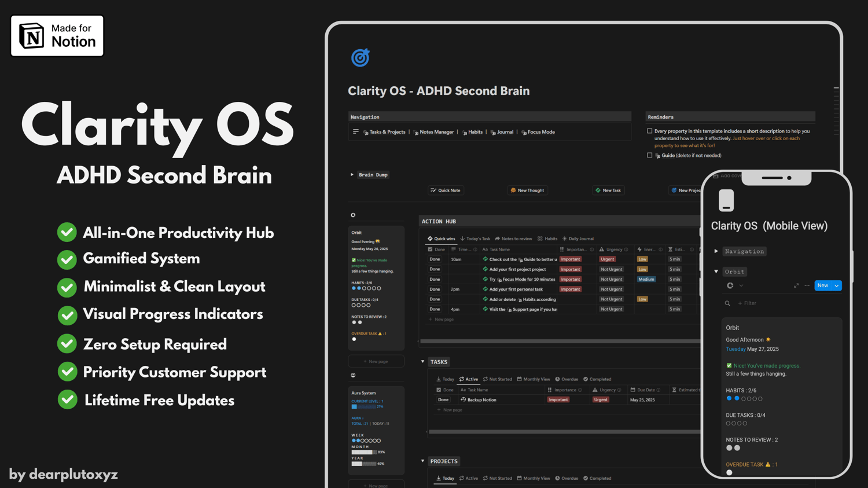Collapse the TASKS section toggle
Screen dimensions: 868x488
coord(422,362)
